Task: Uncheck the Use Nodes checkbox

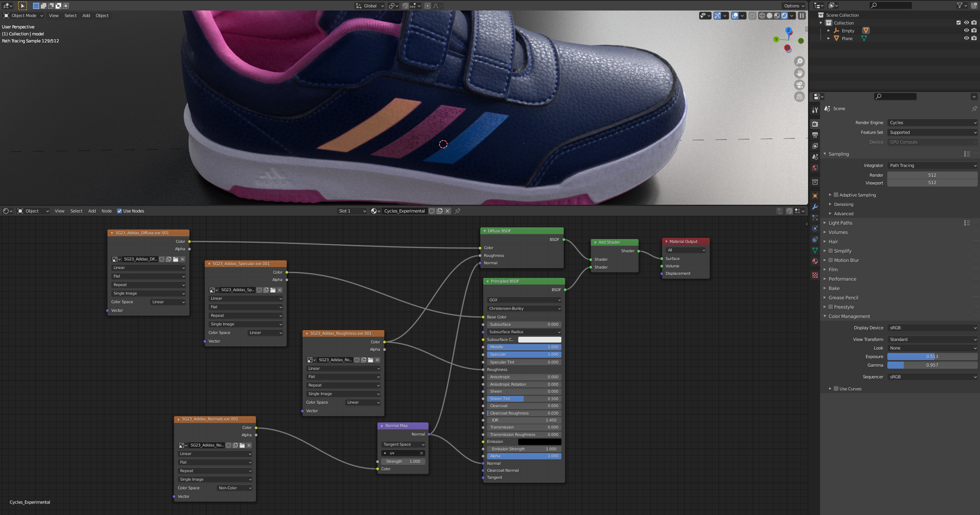Action: click(x=120, y=211)
